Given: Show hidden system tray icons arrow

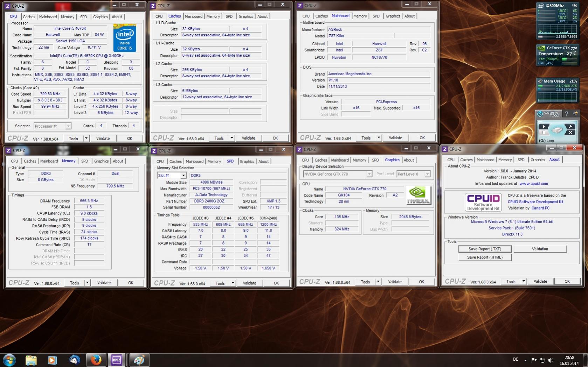Looking at the screenshot, I should click(x=525, y=360).
